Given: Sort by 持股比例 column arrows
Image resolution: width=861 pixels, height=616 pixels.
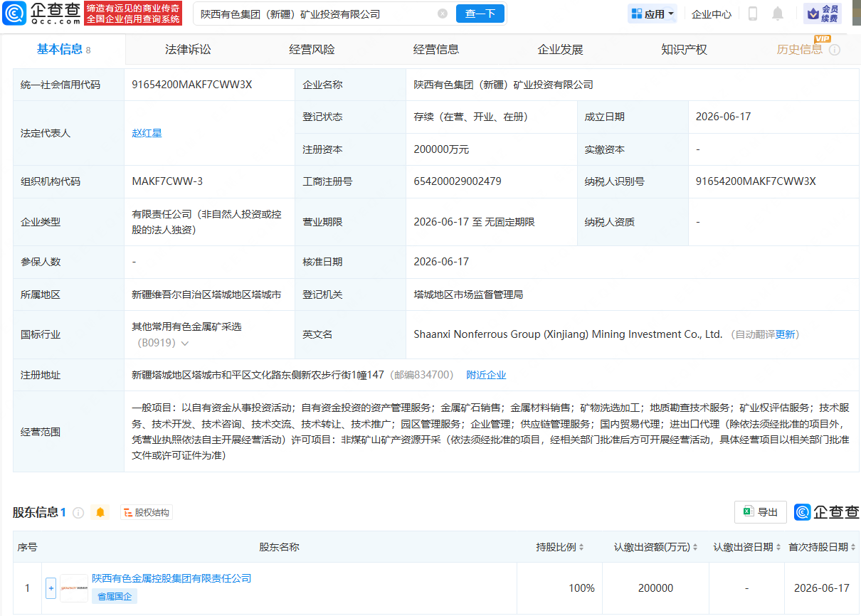Looking at the screenshot, I should pos(581,547).
